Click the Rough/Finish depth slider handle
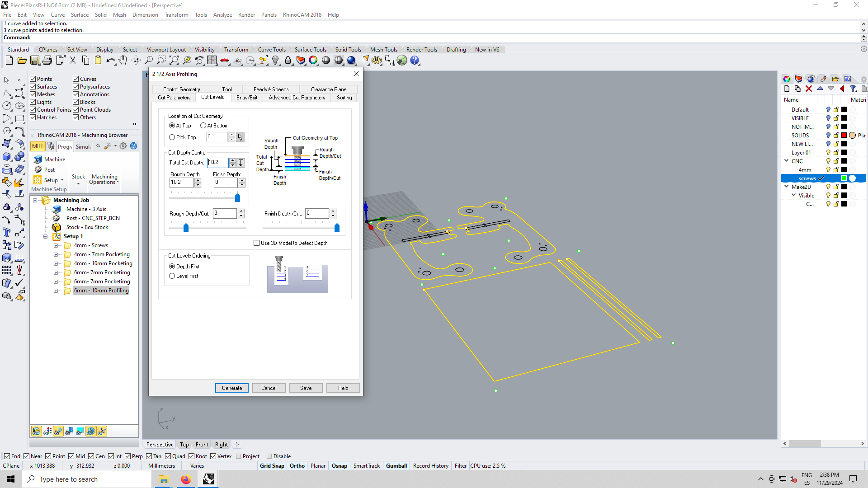This screenshot has width=868, height=488. (x=237, y=198)
